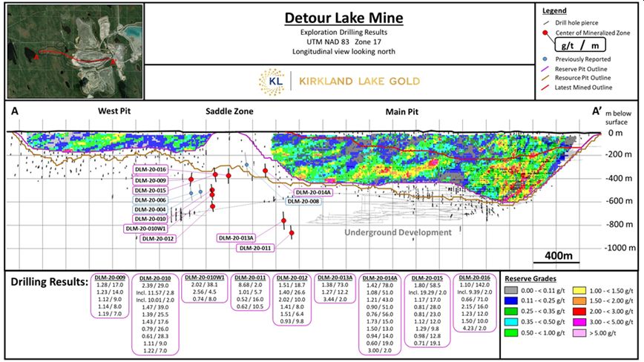
Task: Click the DLM-20-015 label on the section
Action: (x=151, y=191)
